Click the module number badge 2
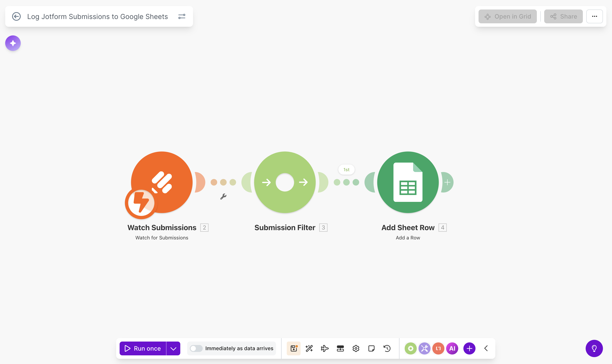The image size is (612, 364). pyautogui.click(x=204, y=227)
